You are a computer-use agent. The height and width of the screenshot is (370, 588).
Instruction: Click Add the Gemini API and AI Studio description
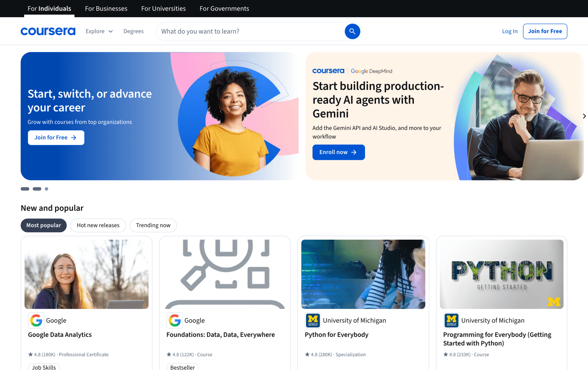(x=377, y=132)
